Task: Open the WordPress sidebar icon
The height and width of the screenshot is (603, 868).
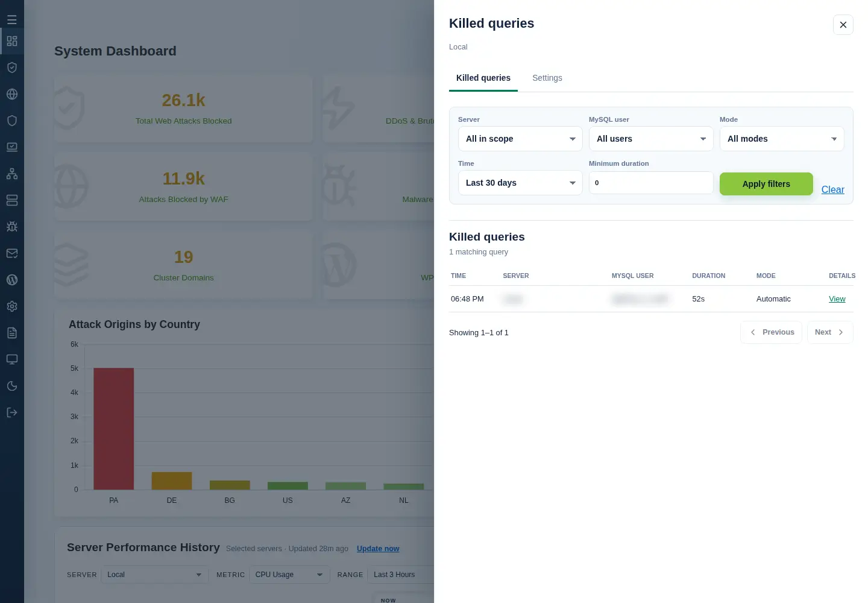Action: (11, 280)
